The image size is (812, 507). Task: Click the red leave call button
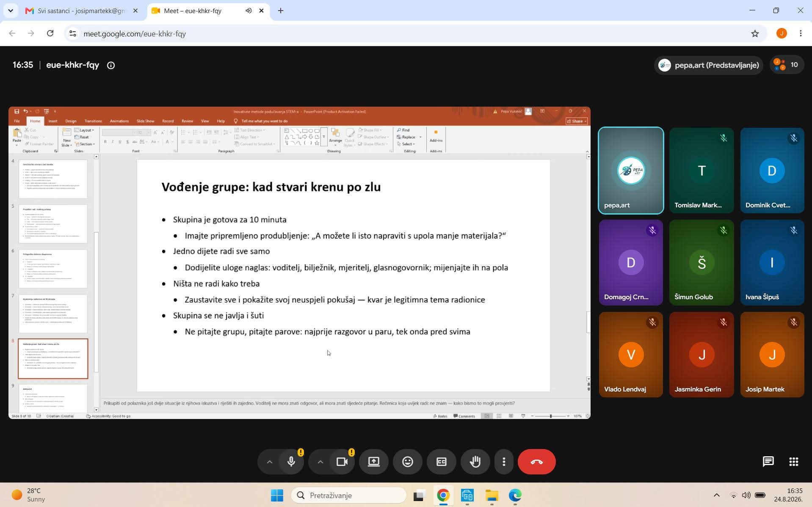[536, 462]
